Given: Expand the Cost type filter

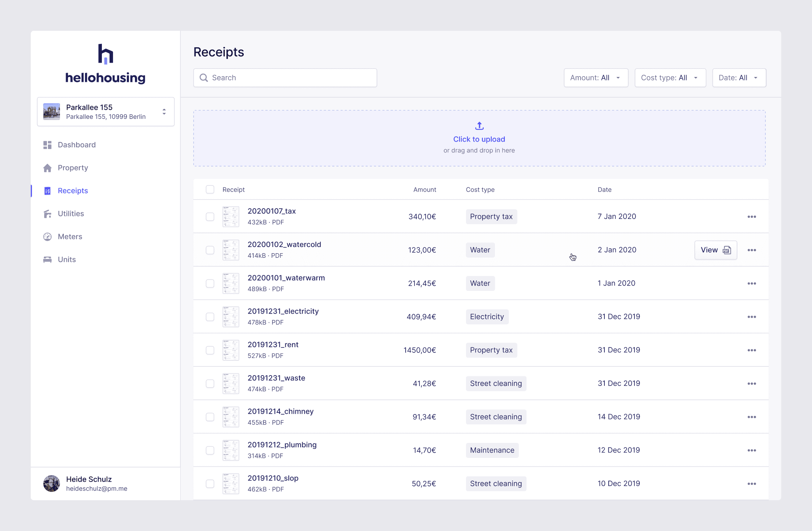Looking at the screenshot, I should coord(670,78).
